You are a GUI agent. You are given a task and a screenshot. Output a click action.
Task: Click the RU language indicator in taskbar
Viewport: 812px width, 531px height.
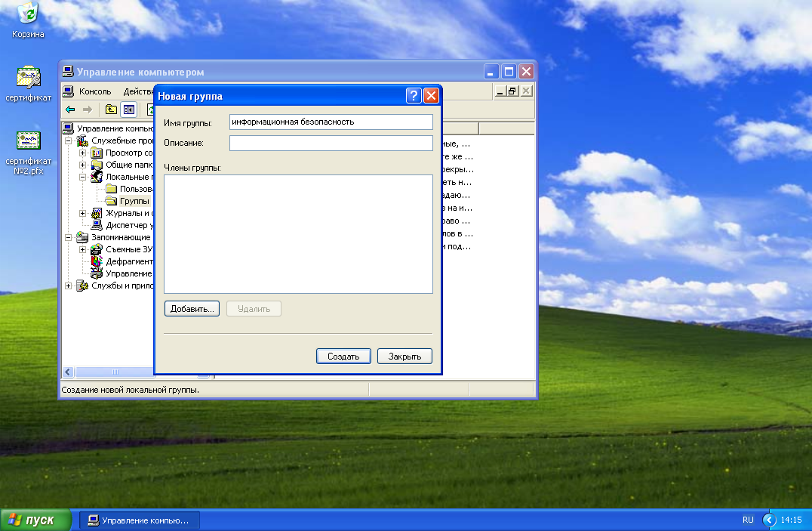click(748, 520)
